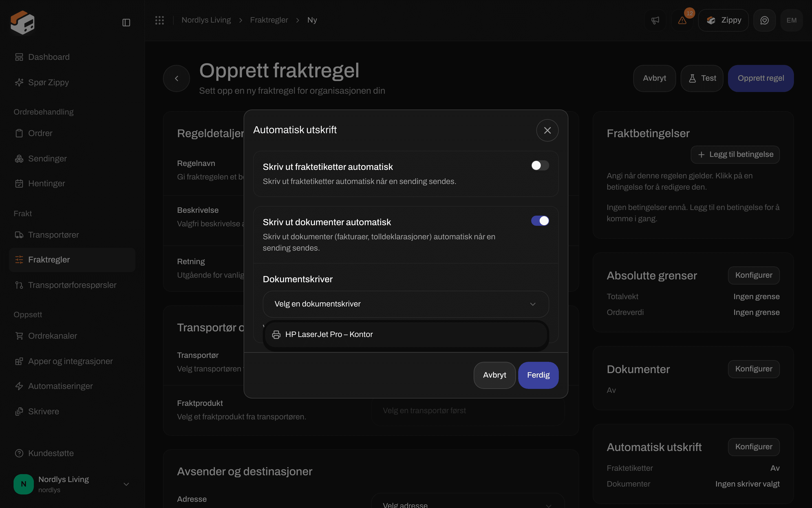Screen dimensions: 812x508
Task: Open Ordrer in sidebar
Action: pos(72,133)
